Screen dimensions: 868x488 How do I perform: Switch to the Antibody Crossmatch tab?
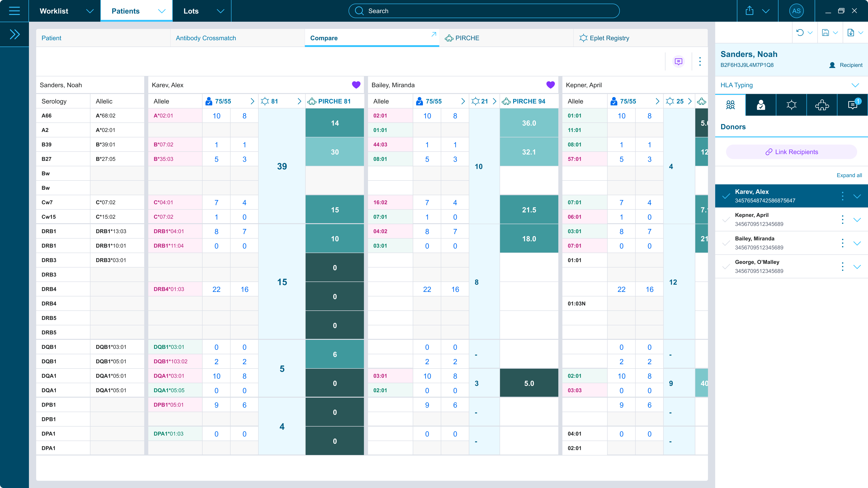205,38
